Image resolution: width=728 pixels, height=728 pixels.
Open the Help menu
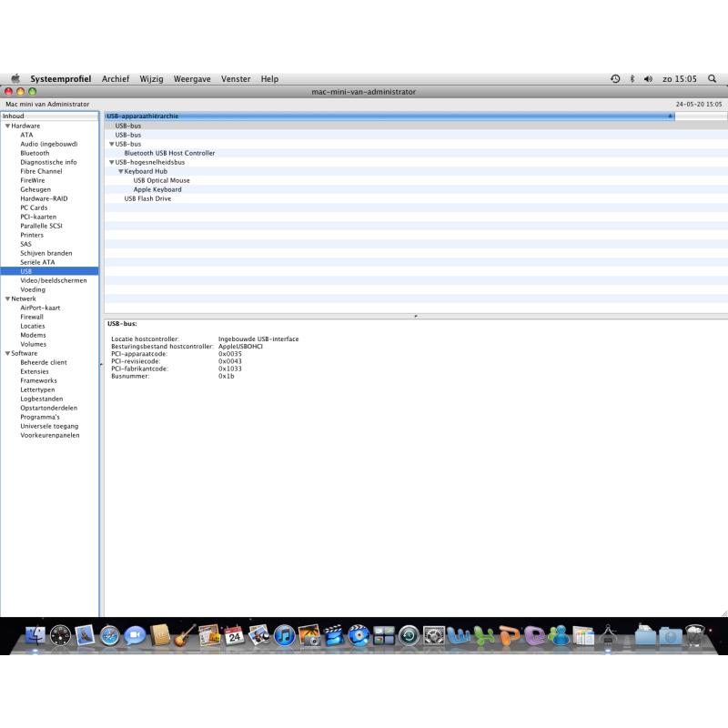pos(269,79)
